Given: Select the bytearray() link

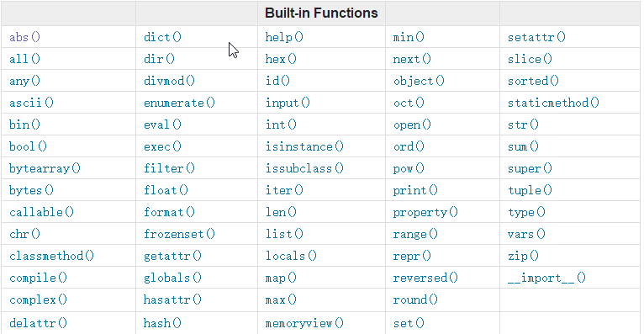Looking at the screenshot, I should coord(45,168).
